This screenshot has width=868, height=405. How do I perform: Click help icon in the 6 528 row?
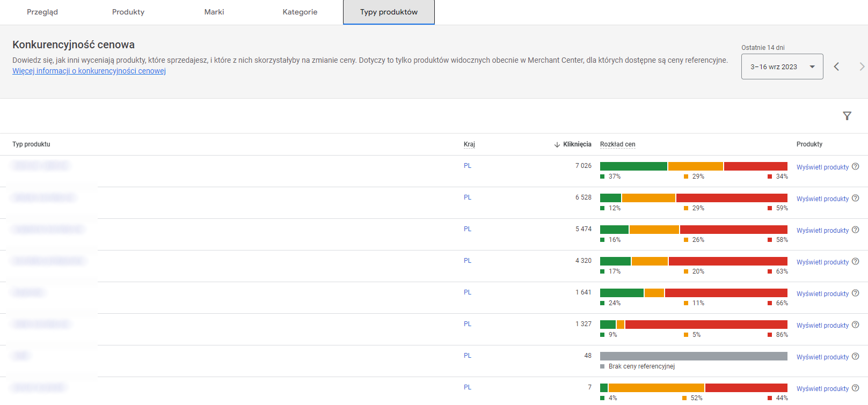(856, 198)
